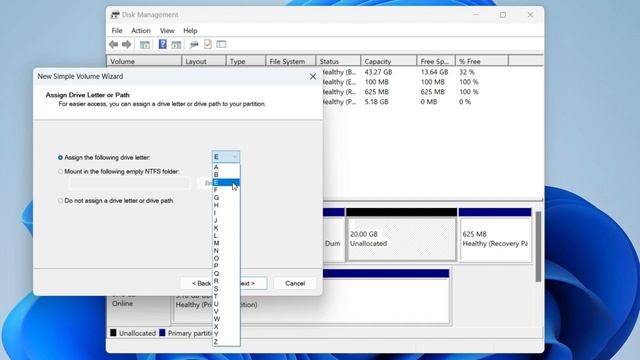The width and height of the screenshot is (640, 360).
Task: Choose drive letter T from the list
Action: point(226,296)
